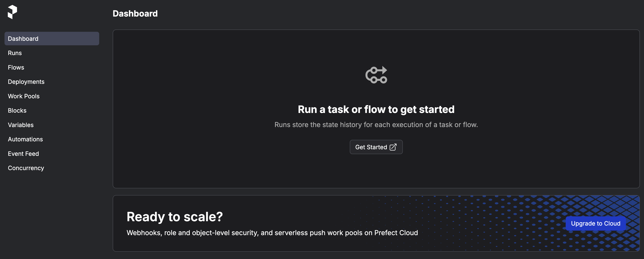644x259 pixels.
Task: Navigate to Deployments
Action: click(x=26, y=82)
